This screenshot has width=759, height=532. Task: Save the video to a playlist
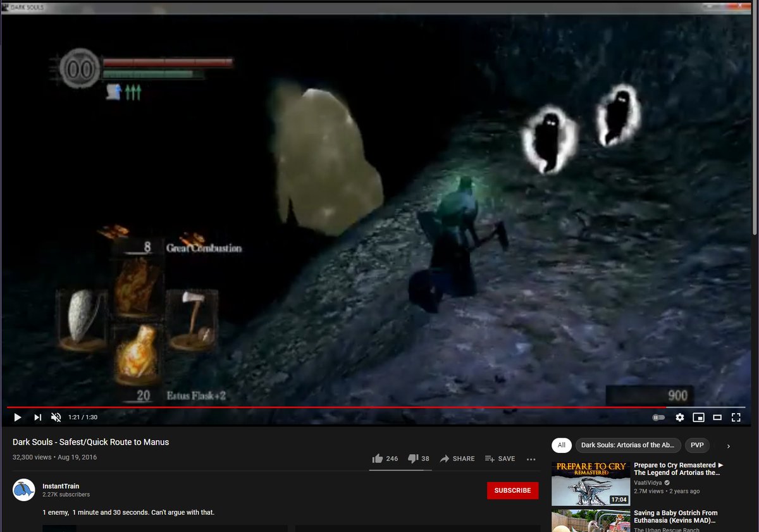pos(500,459)
